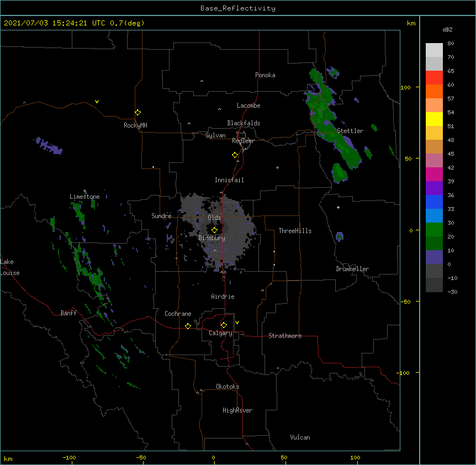
Task: Click the dBZ legend heading
Action: (x=447, y=29)
